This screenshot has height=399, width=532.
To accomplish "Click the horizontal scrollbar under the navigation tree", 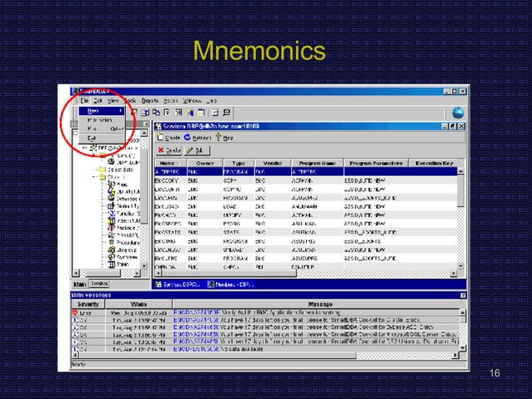I will [x=107, y=273].
